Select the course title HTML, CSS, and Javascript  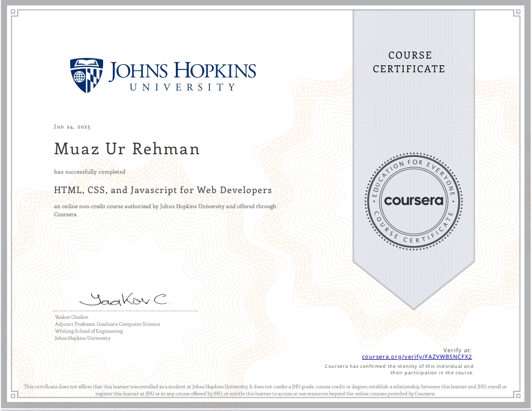coord(162,190)
